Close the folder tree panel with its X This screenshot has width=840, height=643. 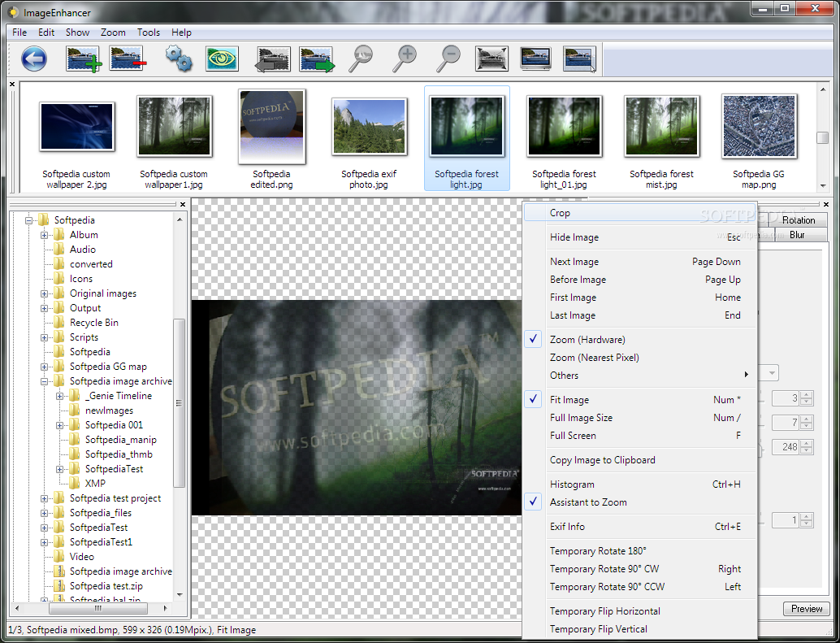183,204
